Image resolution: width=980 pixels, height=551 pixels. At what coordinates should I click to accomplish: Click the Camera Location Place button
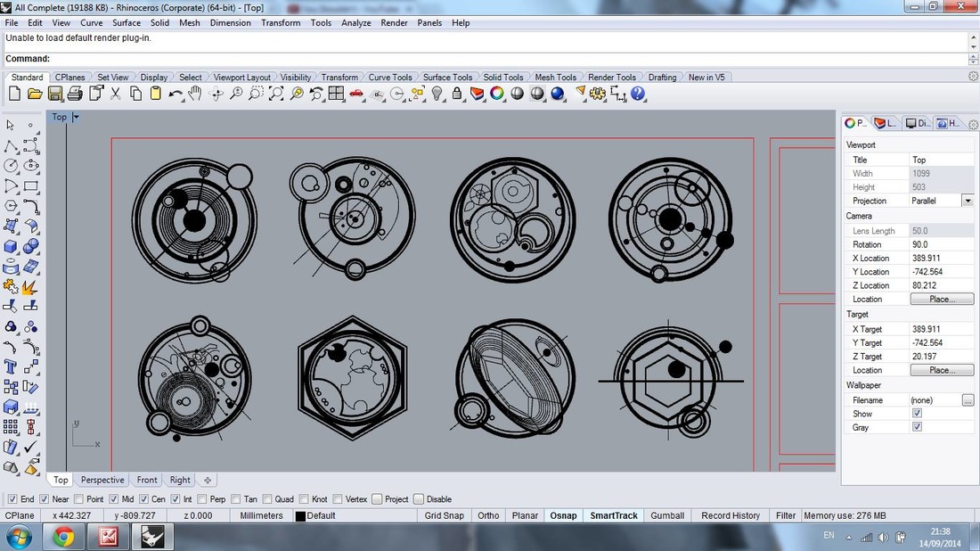pos(941,299)
